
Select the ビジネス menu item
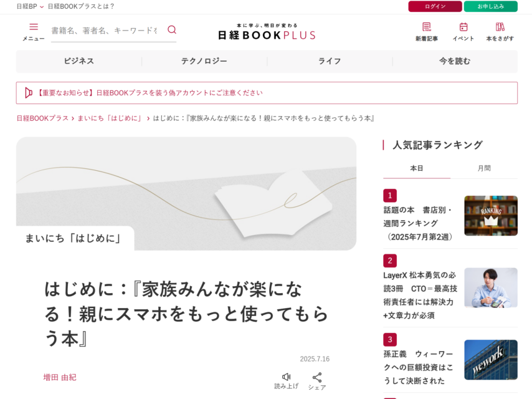pos(78,61)
